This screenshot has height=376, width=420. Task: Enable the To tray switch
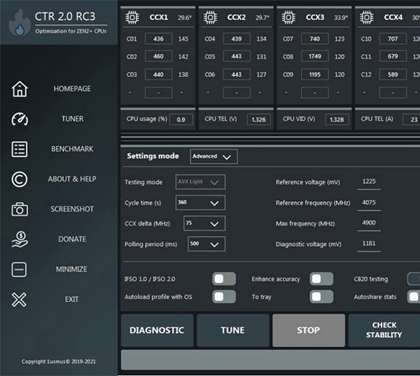(x=321, y=297)
